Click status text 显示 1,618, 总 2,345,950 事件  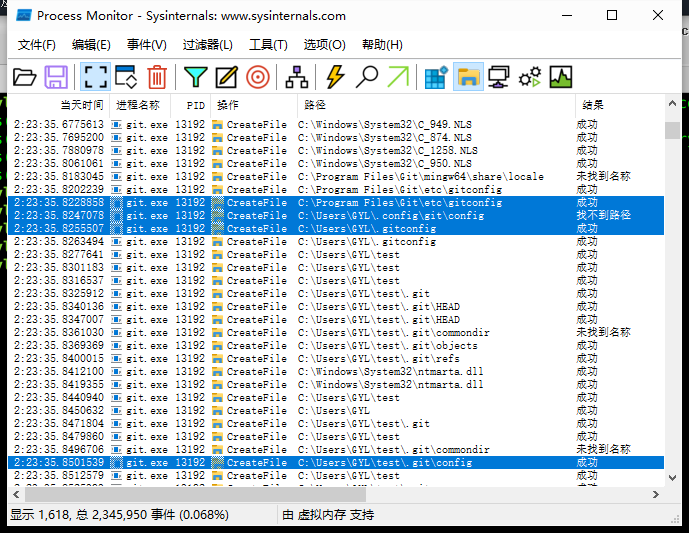[119, 515]
